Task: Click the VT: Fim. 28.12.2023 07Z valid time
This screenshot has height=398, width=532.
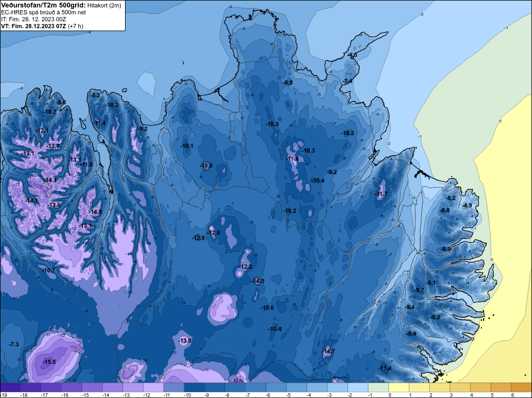Action: [42, 26]
